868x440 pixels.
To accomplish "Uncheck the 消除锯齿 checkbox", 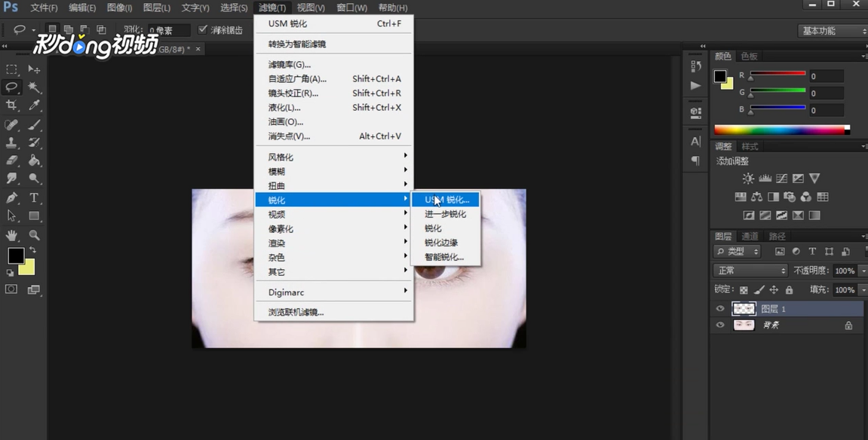I will pos(202,29).
